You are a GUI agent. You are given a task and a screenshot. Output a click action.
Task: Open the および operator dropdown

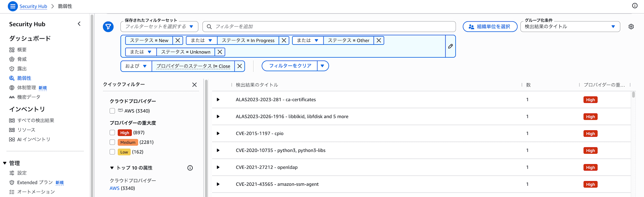coord(136,66)
